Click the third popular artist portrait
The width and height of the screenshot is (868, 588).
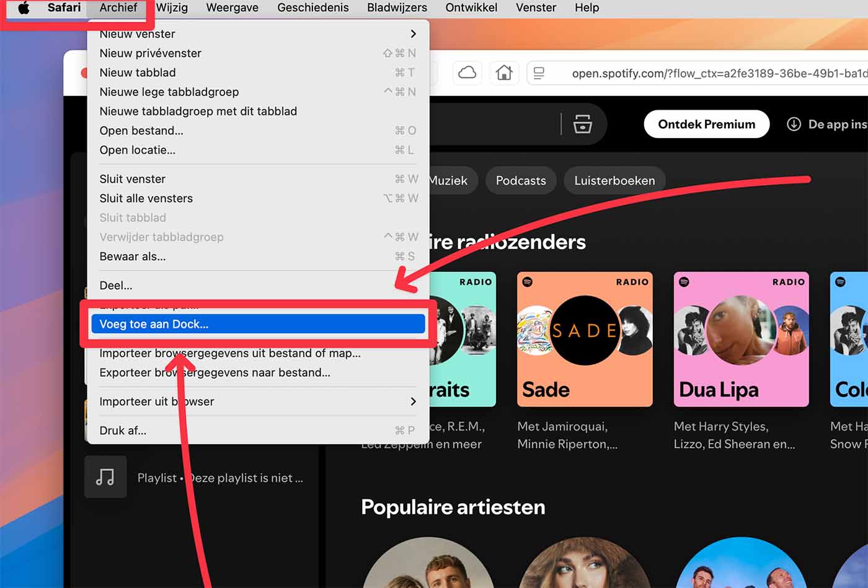tap(740, 563)
